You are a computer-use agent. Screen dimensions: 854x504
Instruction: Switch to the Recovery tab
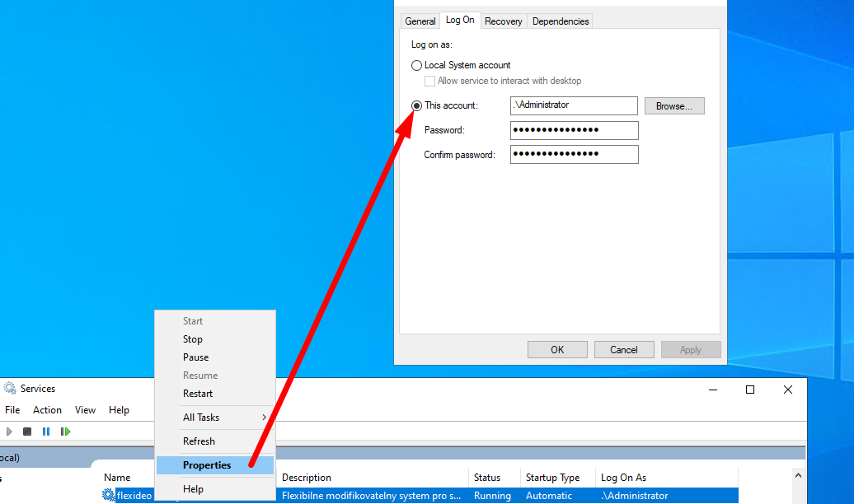coord(503,21)
